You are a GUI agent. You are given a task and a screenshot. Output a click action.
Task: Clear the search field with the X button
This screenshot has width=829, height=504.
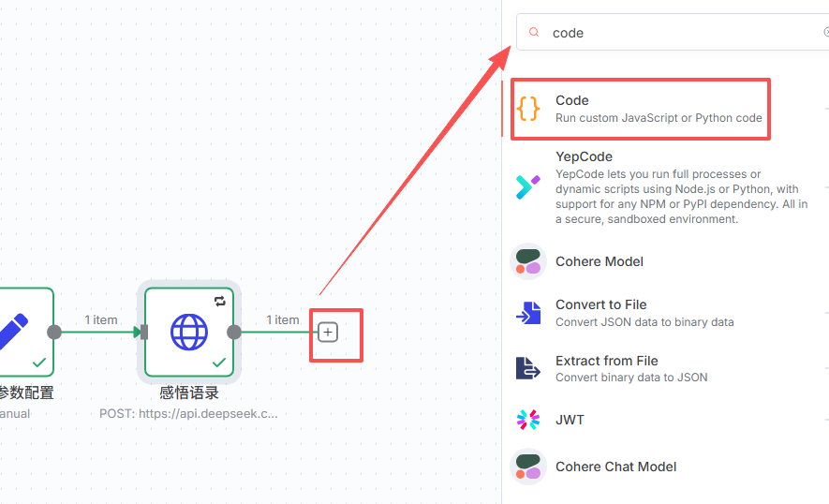tap(826, 32)
